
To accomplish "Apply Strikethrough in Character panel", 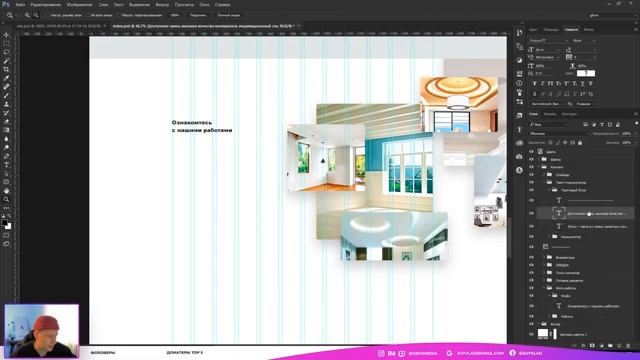I will pos(591,83).
